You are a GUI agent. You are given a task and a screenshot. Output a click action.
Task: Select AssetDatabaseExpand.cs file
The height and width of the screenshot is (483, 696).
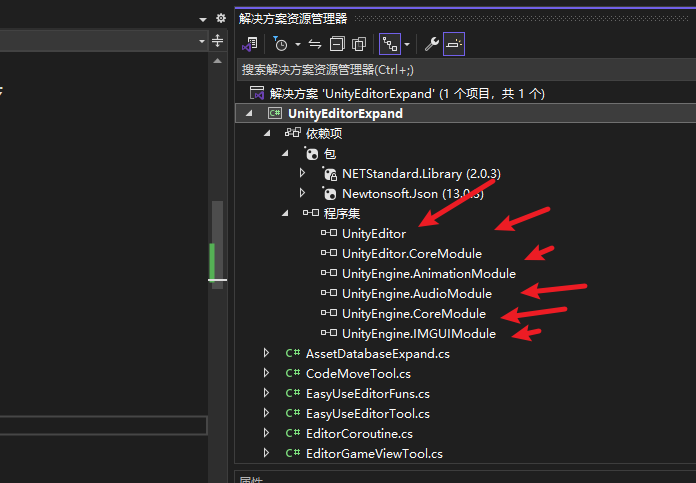378,354
